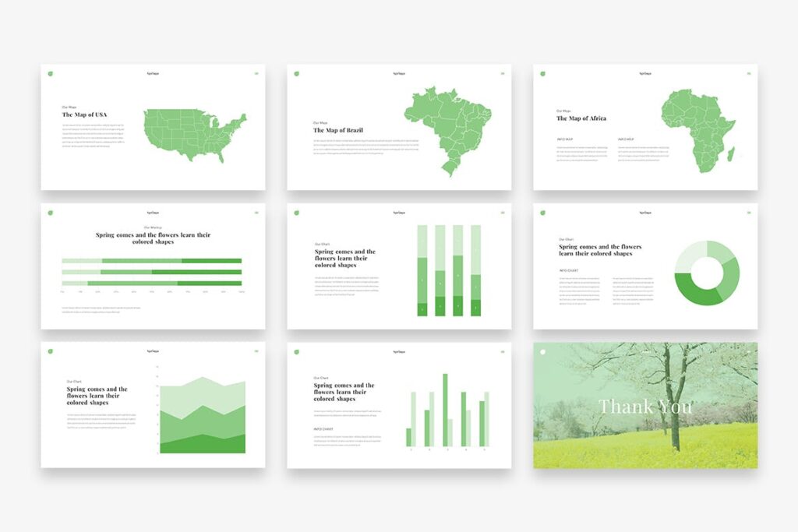The image size is (798, 532).
Task: Click the 'Thank You' heading
Action: pyautogui.click(x=646, y=405)
